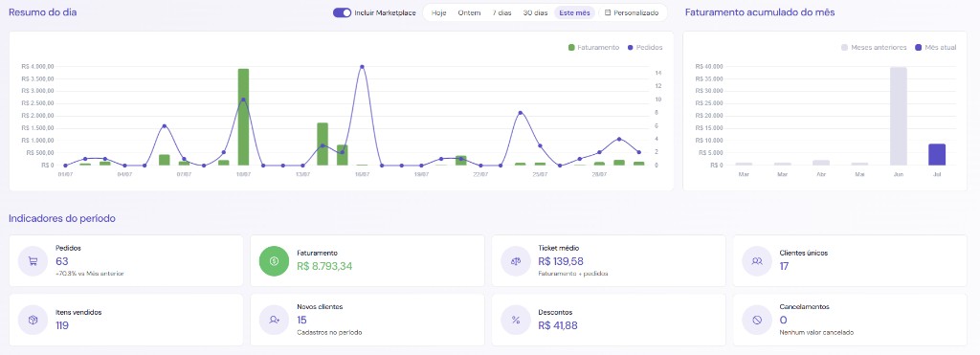This screenshot has height=355, width=980.
Task: Click the Novos clientes value 15
Action: [301, 321]
